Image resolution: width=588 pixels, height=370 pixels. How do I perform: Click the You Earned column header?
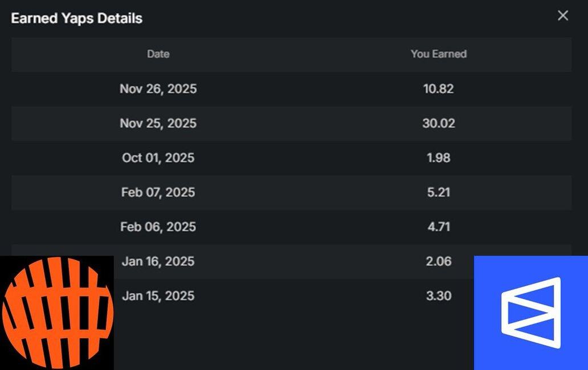[438, 54]
